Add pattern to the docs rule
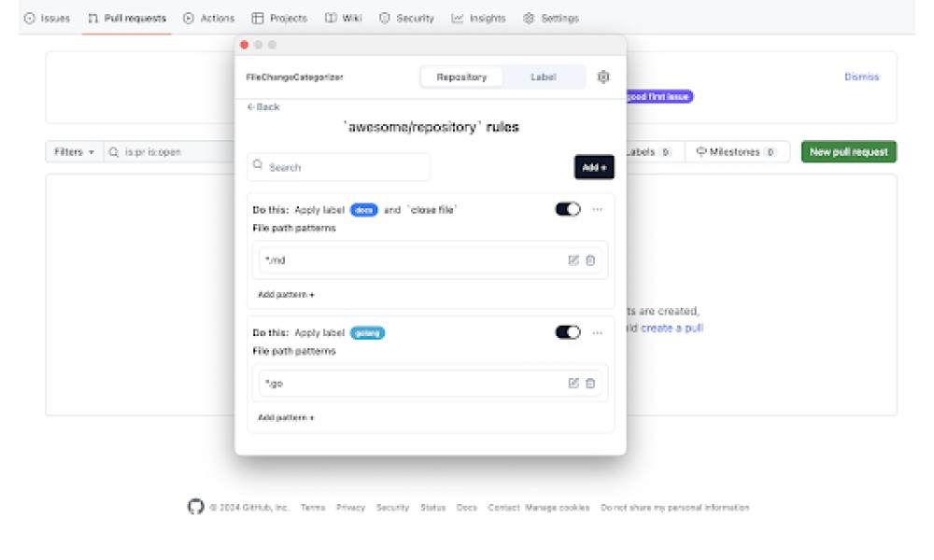The width and height of the screenshot is (934, 560). 286,294
